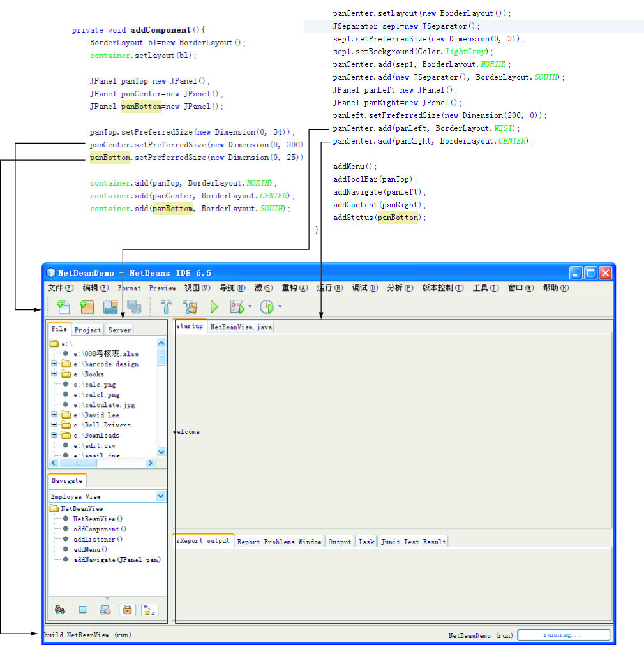Expand the e:\barcode design folder node
This screenshot has height=645, width=644.
[54, 364]
